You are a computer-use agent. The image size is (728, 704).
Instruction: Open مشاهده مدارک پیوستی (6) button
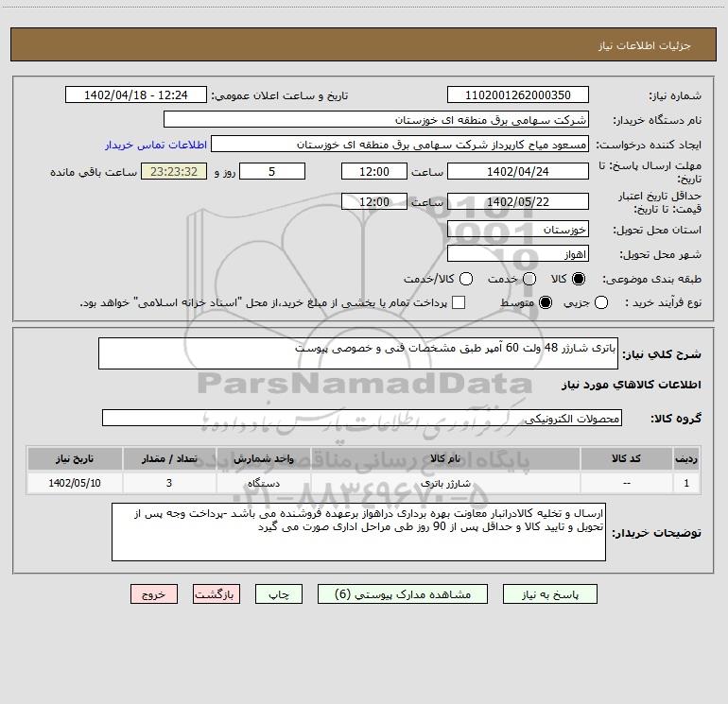pos(403,594)
